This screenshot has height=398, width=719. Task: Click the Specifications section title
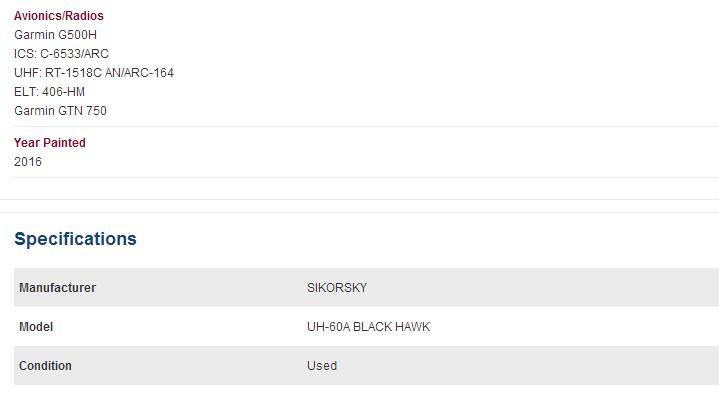tap(75, 239)
